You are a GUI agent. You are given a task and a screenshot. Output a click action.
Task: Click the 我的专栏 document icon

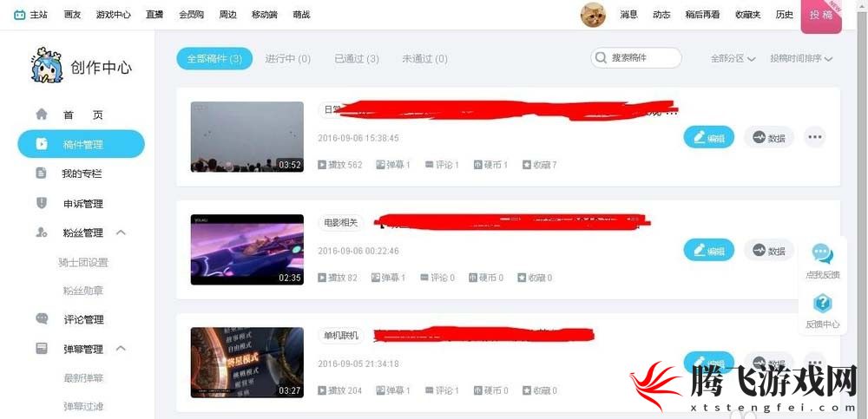pos(42,173)
